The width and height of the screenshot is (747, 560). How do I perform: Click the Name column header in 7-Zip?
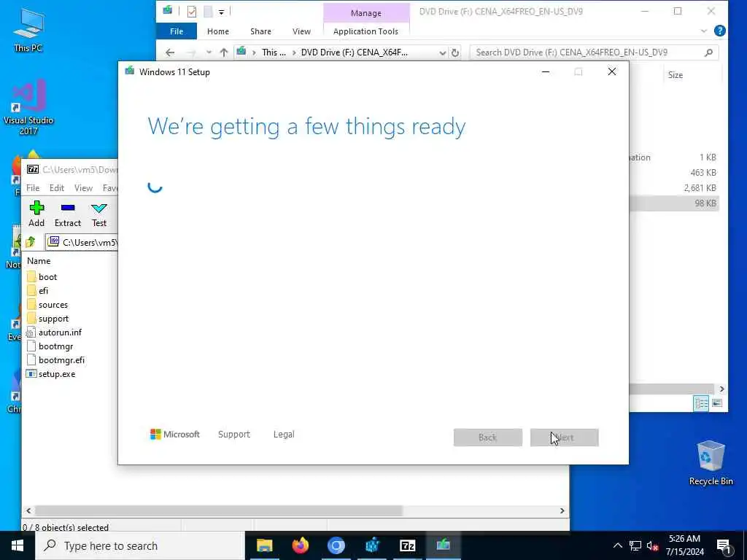coord(39,261)
